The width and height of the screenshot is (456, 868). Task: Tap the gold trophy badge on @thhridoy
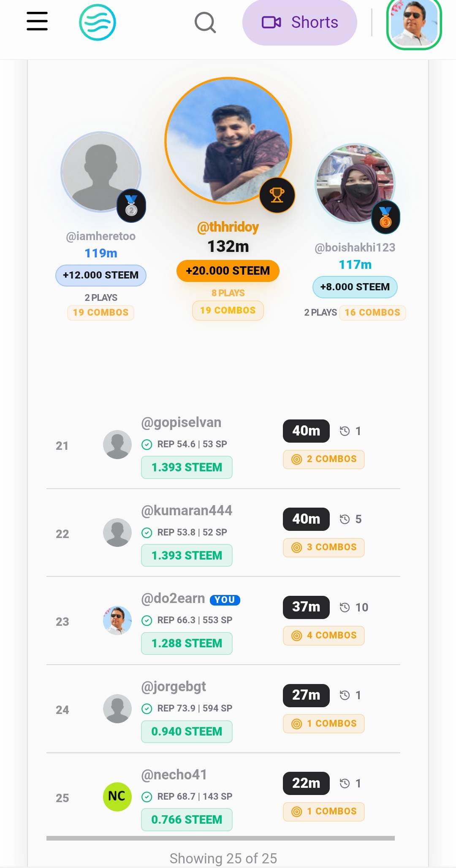[x=277, y=195]
